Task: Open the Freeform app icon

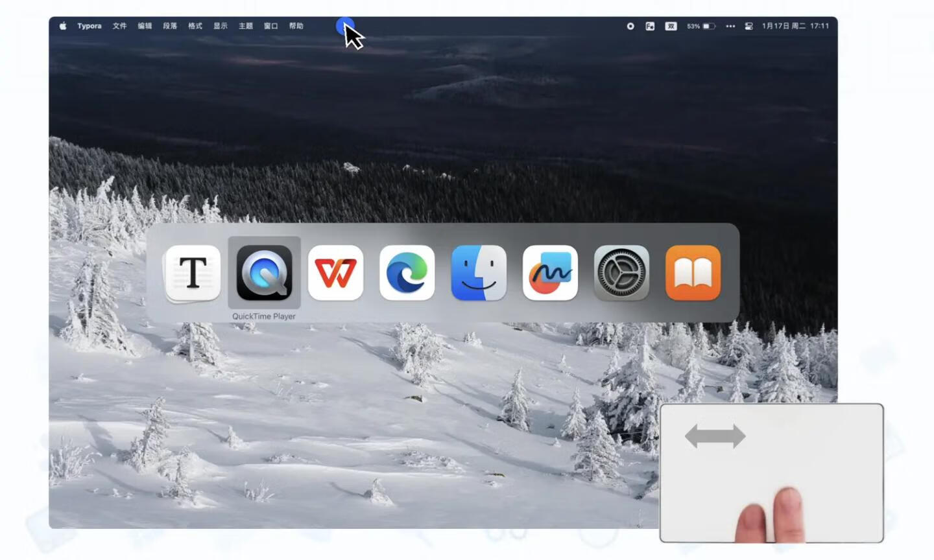Action: [x=550, y=273]
